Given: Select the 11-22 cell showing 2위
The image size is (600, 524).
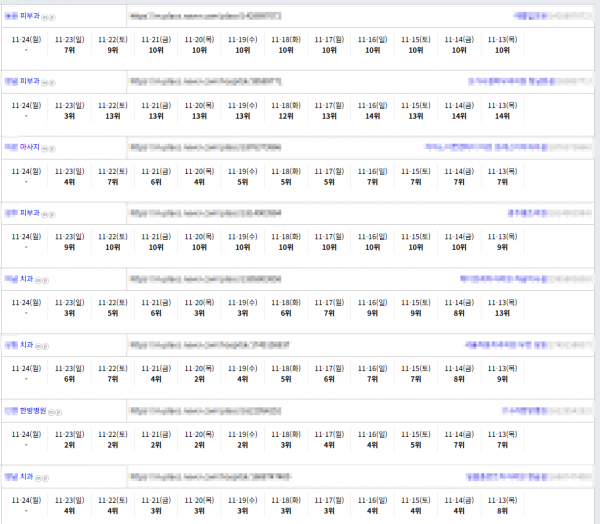Looking at the screenshot, I should pos(113,439).
